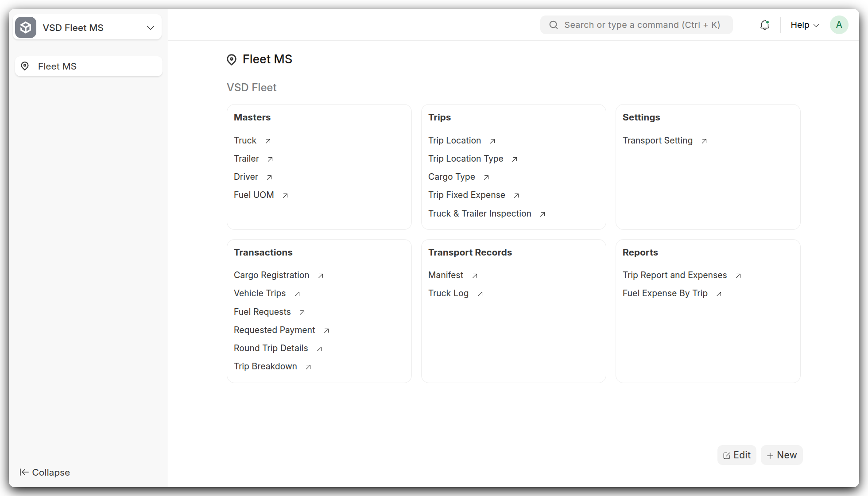Click the arrow icon beside Manifest
This screenshot has height=496, width=868.
pyautogui.click(x=475, y=276)
